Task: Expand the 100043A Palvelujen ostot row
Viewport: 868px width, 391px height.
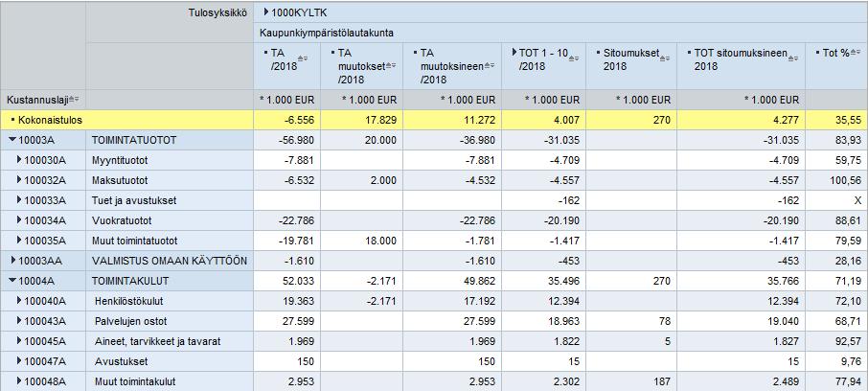Action: [x=19, y=321]
